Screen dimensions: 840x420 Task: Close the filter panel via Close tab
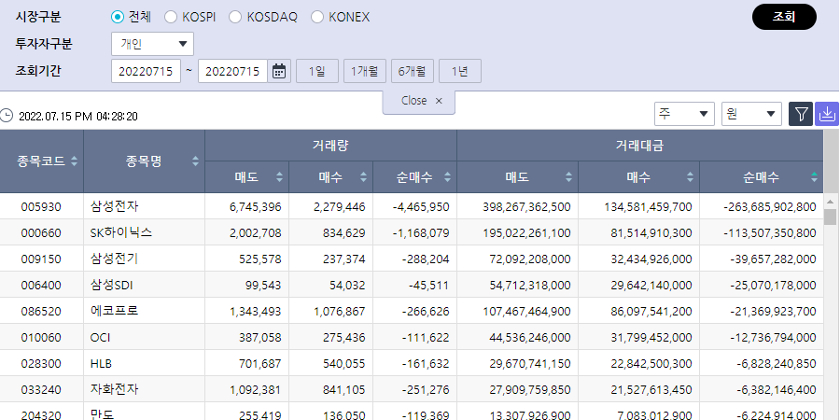420,101
